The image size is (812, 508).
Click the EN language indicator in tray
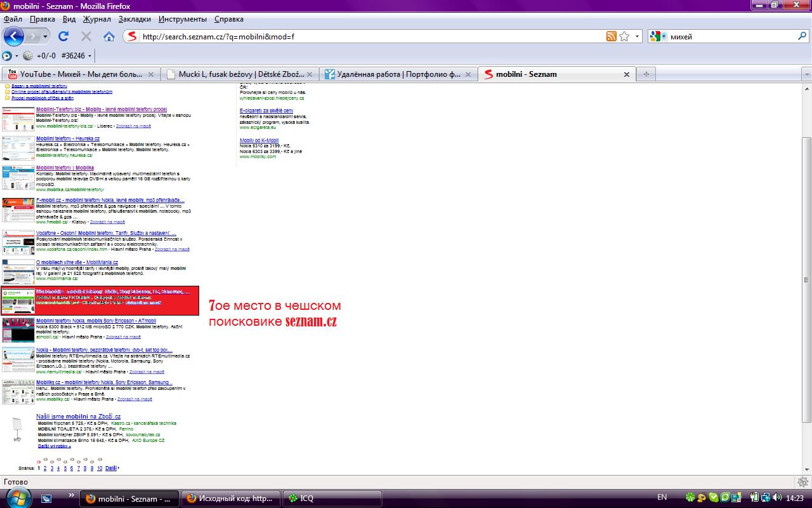[662, 497]
